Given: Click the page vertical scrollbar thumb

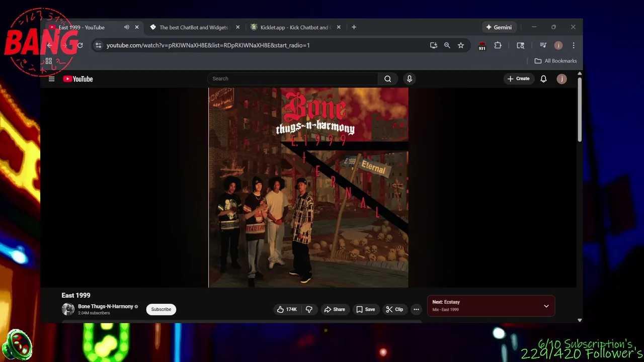Looking at the screenshot, I should [580, 110].
